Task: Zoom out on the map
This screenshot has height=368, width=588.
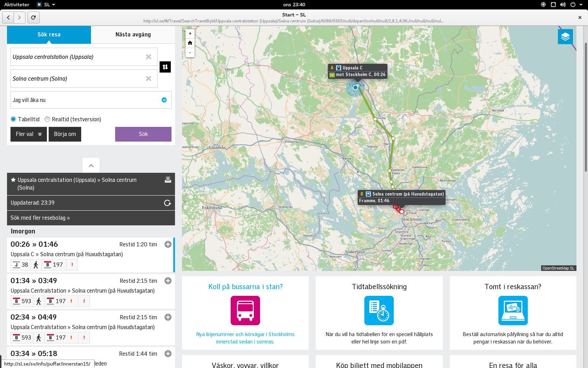Action: [190, 53]
